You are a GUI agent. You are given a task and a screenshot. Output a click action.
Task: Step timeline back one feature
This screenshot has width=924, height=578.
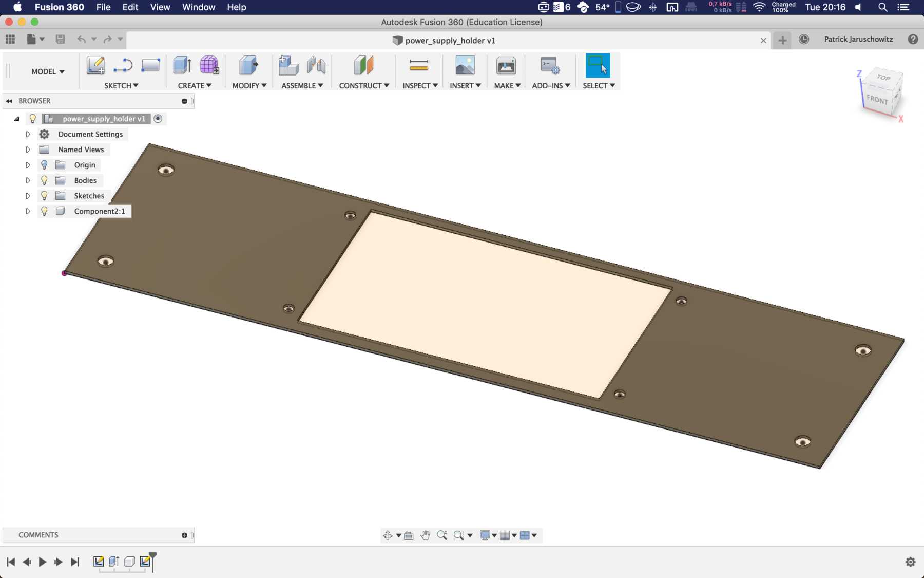click(27, 562)
